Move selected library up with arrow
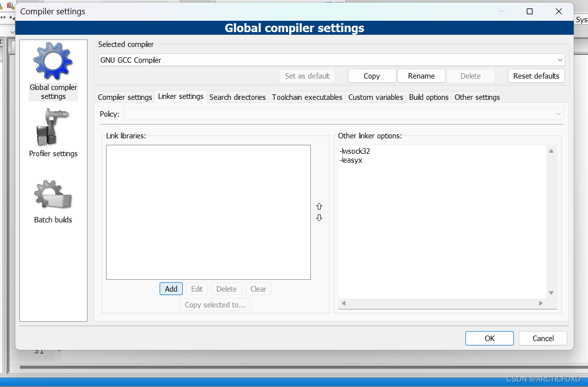The image size is (588, 387). pyautogui.click(x=319, y=206)
